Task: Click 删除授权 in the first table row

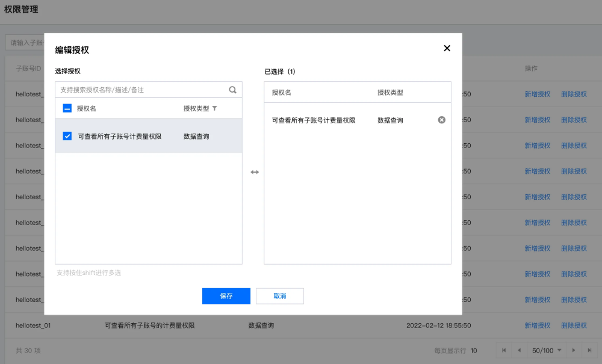Action: 574,94
